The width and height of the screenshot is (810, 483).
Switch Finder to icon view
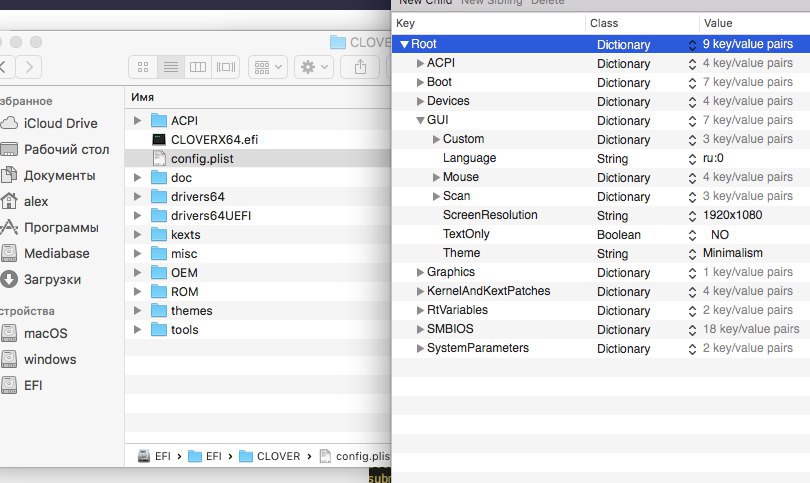coord(143,67)
